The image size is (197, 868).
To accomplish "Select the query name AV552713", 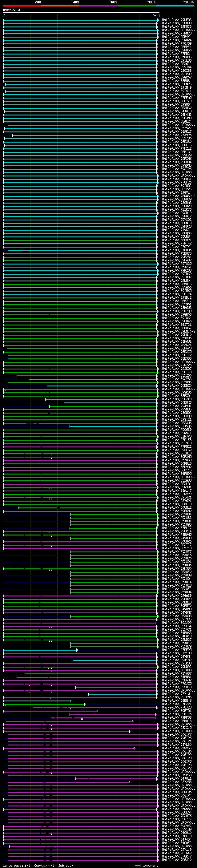I will point(11,10).
